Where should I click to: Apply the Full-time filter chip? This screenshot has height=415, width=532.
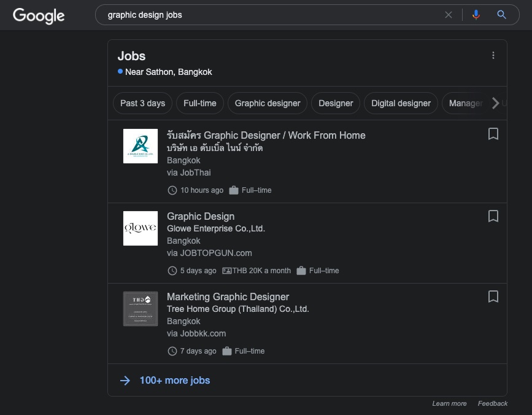coord(200,103)
